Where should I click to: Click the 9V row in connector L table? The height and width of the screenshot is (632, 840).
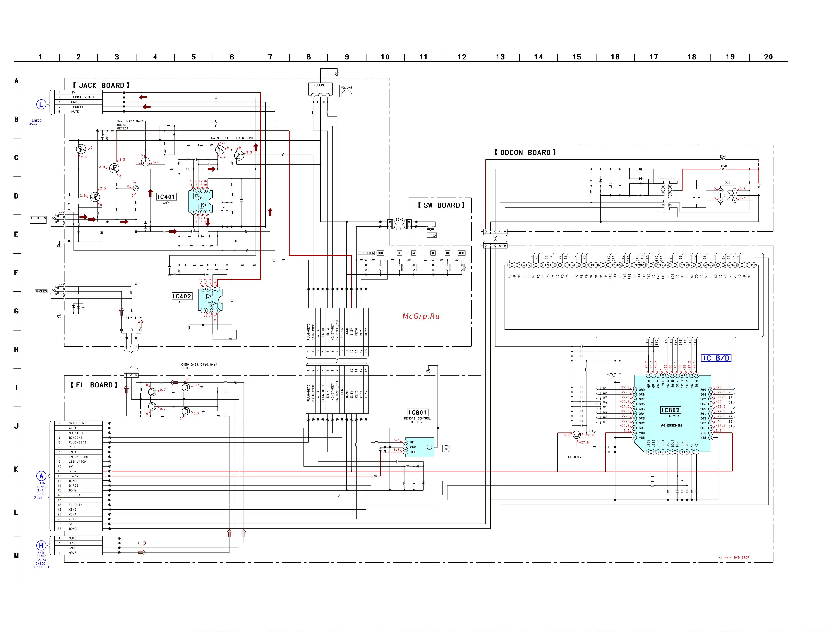[78, 92]
